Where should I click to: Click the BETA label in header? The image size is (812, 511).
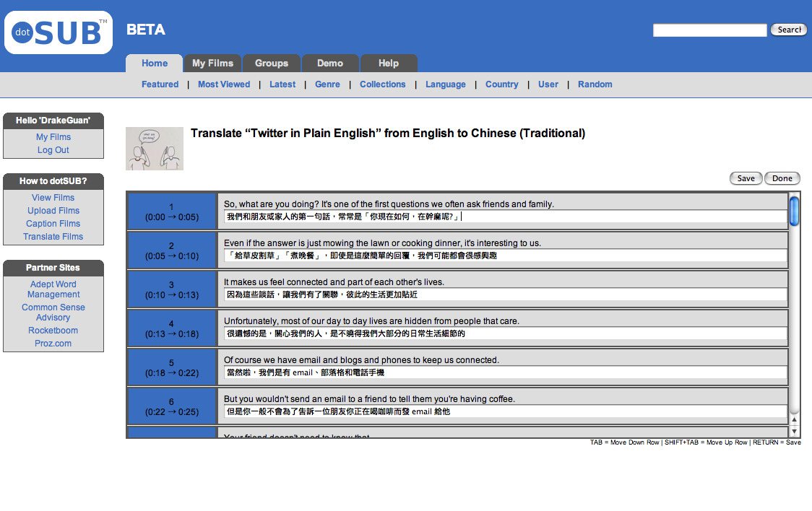click(x=145, y=30)
